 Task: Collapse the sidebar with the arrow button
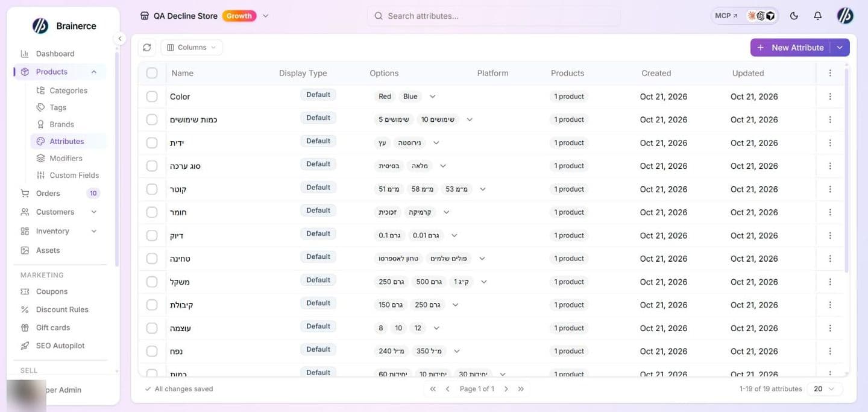click(119, 39)
